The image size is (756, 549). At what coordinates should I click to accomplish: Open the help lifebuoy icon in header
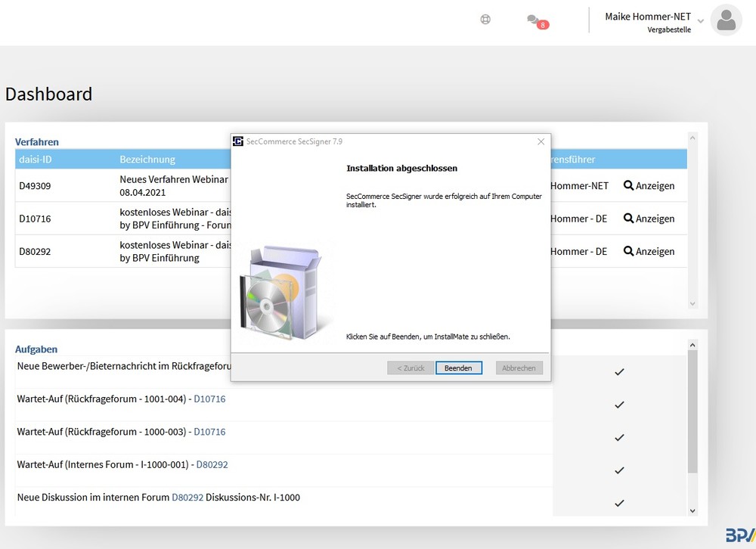pyautogui.click(x=485, y=20)
